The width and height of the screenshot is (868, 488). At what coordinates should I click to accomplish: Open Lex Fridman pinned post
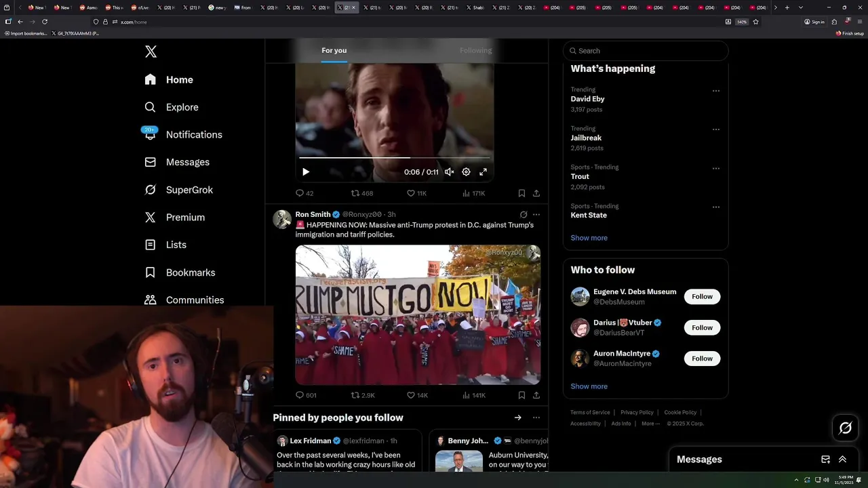(x=347, y=451)
